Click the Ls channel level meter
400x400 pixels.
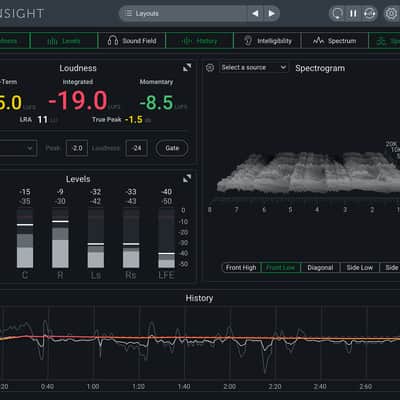96,238
